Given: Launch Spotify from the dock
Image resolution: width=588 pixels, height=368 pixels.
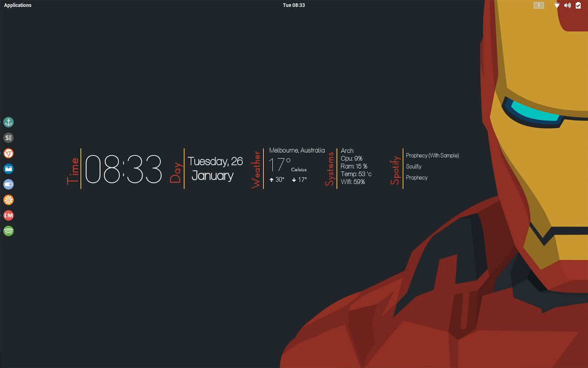Looking at the screenshot, I should [x=8, y=231].
